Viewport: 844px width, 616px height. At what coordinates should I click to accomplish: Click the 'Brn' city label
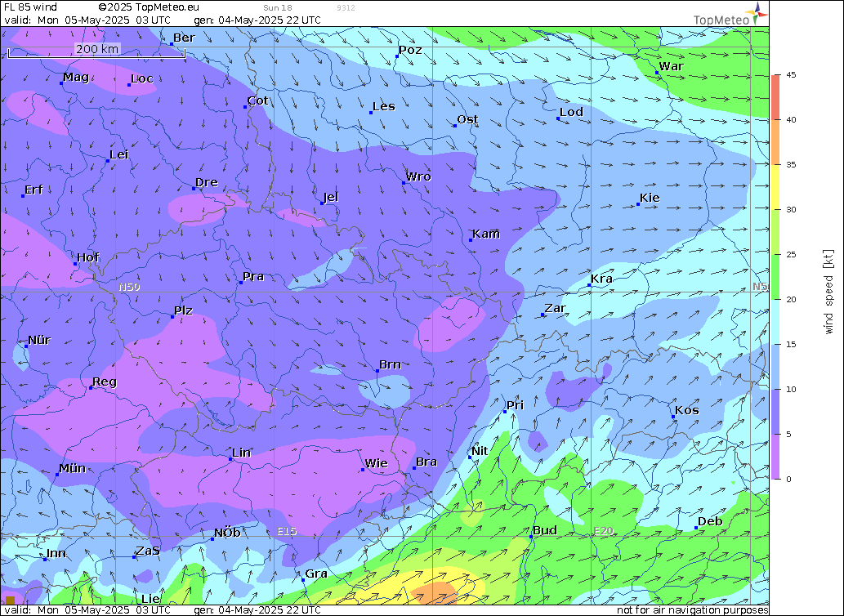coord(390,364)
